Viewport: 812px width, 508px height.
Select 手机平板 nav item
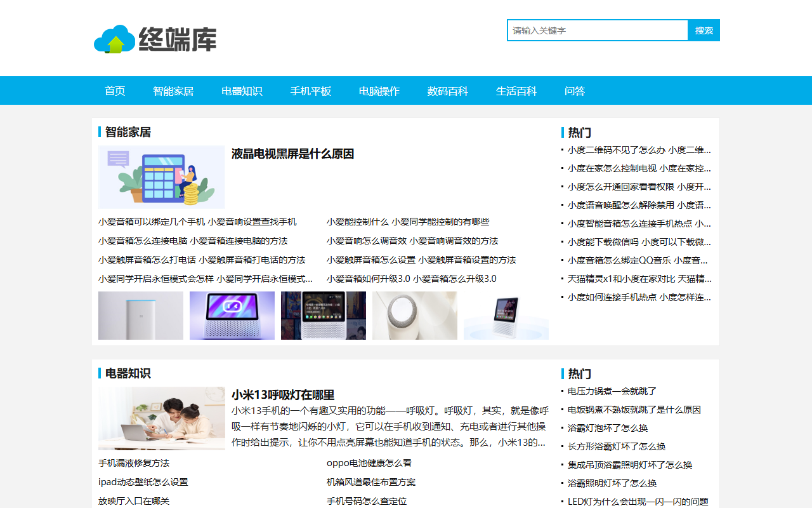[x=311, y=91]
